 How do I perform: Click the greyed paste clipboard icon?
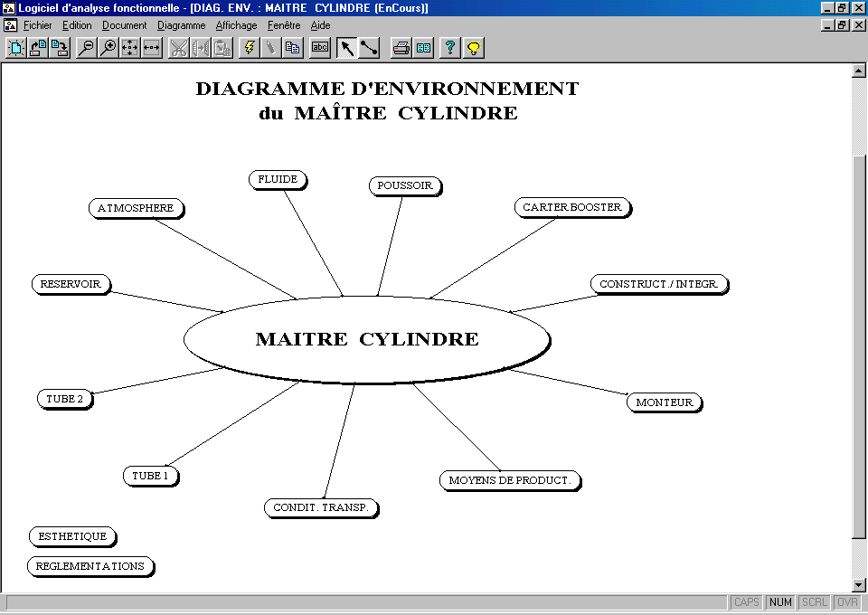coord(222,48)
